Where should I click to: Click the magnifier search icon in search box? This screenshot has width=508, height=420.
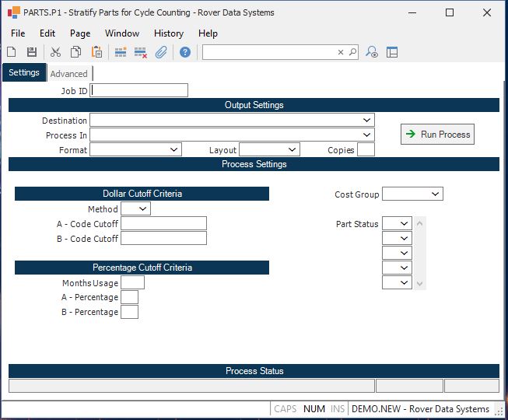coord(352,52)
